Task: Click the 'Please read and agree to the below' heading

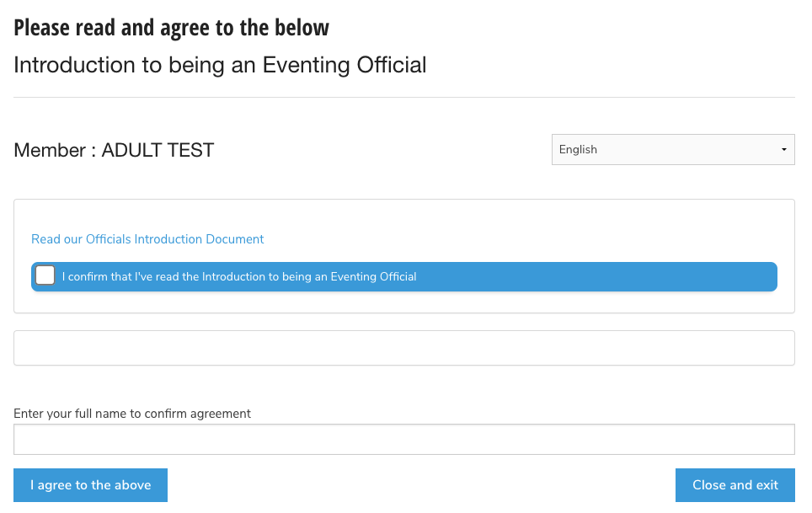Action: point(171,28)
